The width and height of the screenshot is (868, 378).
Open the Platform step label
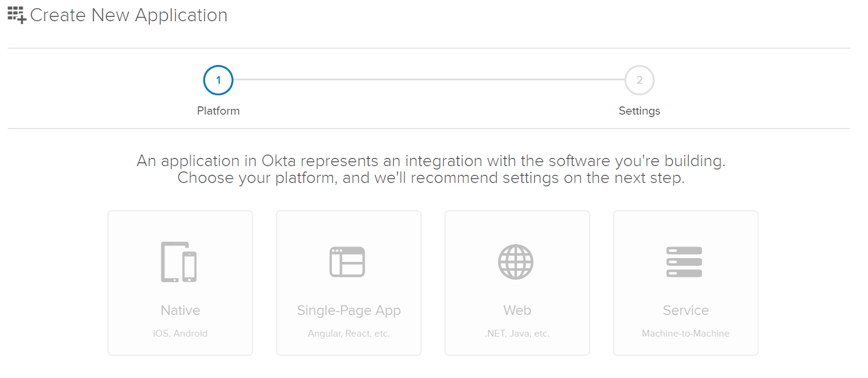pyautogui.click(x=218, y=111)
